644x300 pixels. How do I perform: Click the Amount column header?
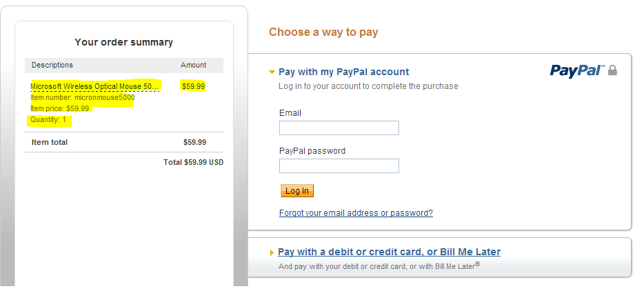193,65
